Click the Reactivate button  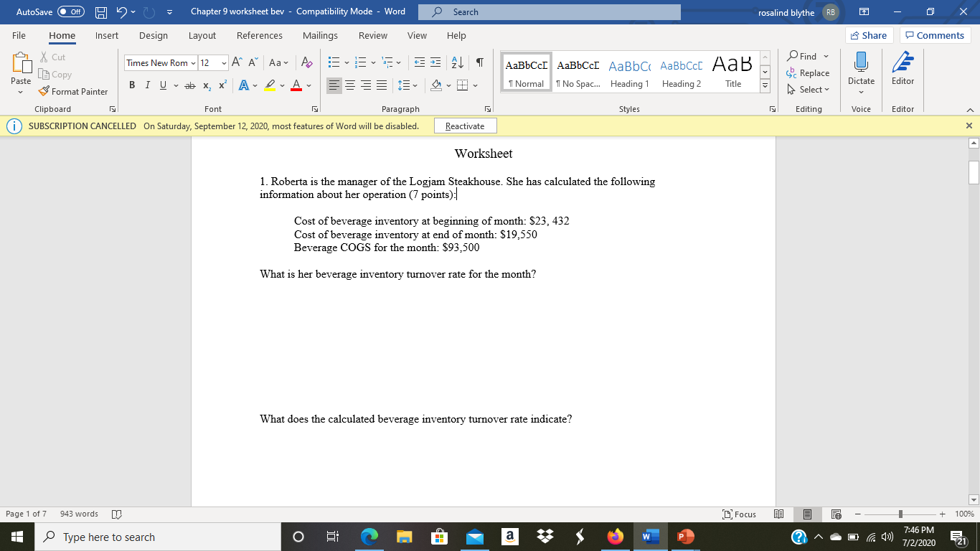point(465,126)
